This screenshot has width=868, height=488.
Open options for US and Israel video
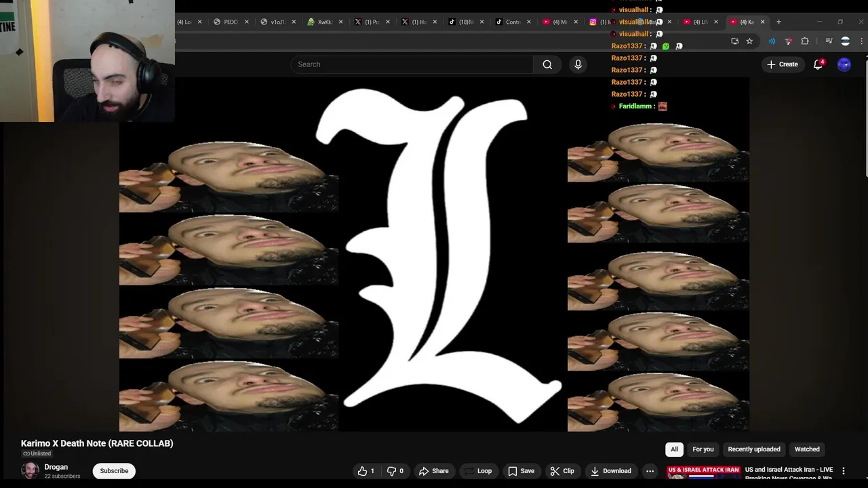tap(844, 471)
